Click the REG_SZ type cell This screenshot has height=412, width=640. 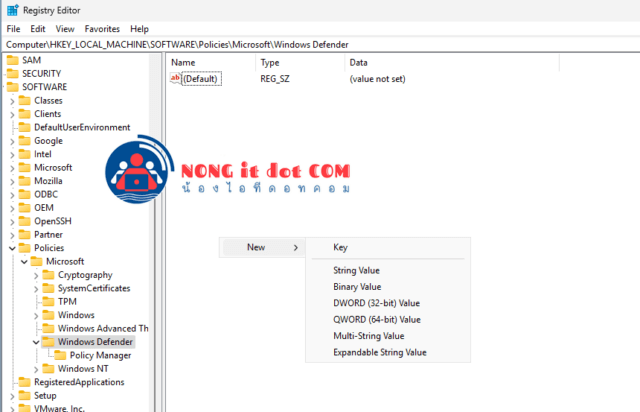[275, 79]
